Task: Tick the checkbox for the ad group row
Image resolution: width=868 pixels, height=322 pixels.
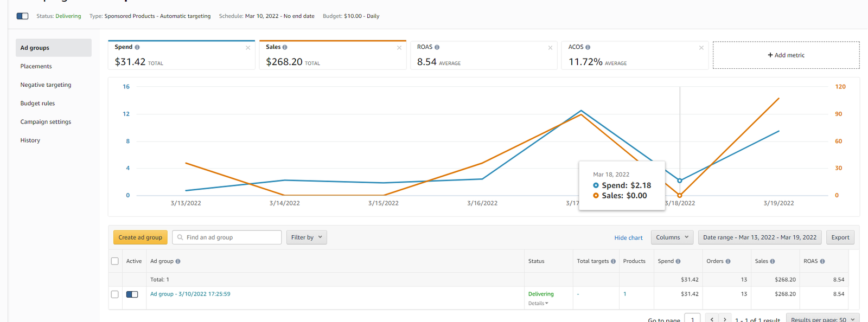Action: tap(114, 294)
